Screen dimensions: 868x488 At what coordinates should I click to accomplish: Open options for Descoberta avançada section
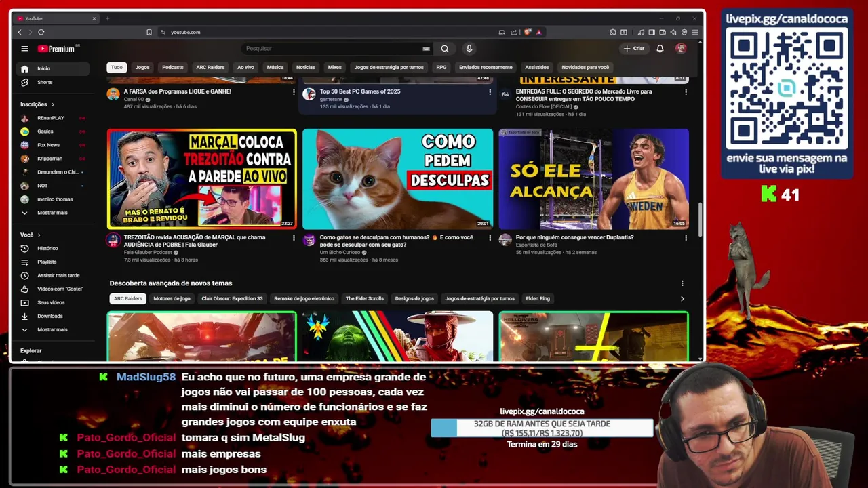[x=682, y=283]
